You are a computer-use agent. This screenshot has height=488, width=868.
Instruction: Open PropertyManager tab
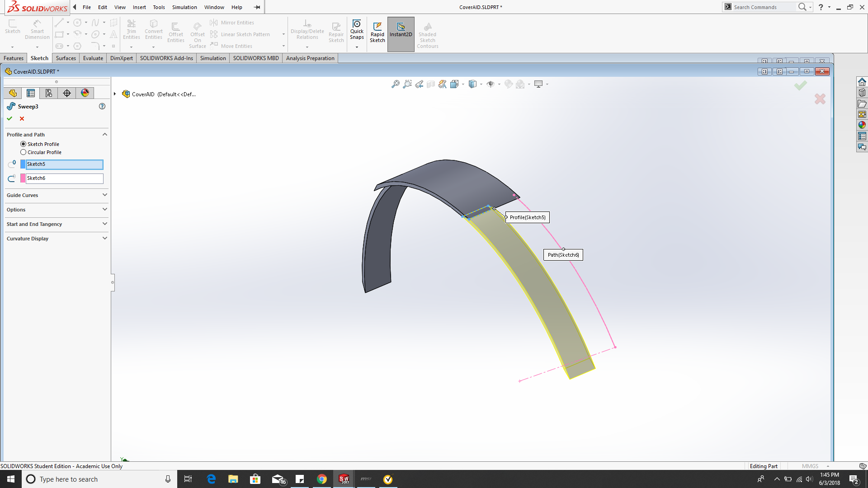pyautogui.click(x=31, y=93)
